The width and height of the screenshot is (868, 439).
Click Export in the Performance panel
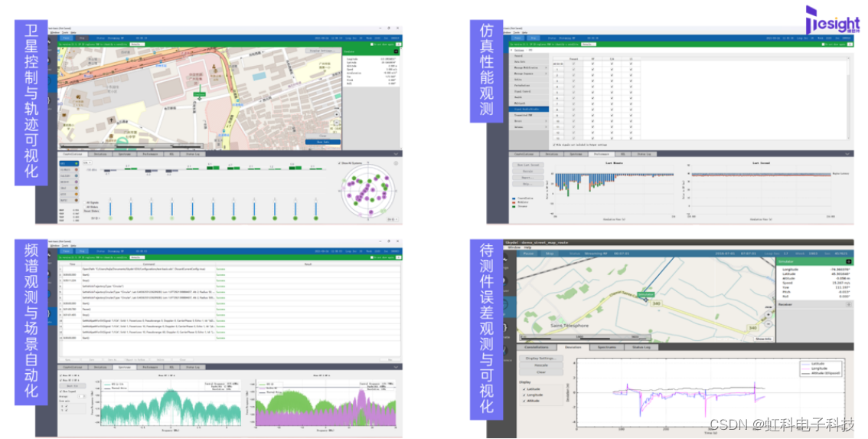click(x=528, y=178)
